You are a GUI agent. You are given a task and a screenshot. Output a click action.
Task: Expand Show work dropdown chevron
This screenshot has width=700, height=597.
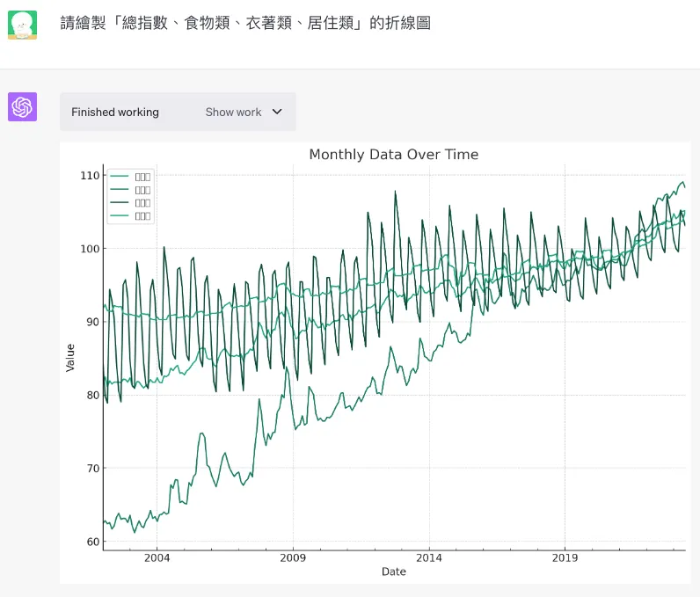[x=277, y=112]
